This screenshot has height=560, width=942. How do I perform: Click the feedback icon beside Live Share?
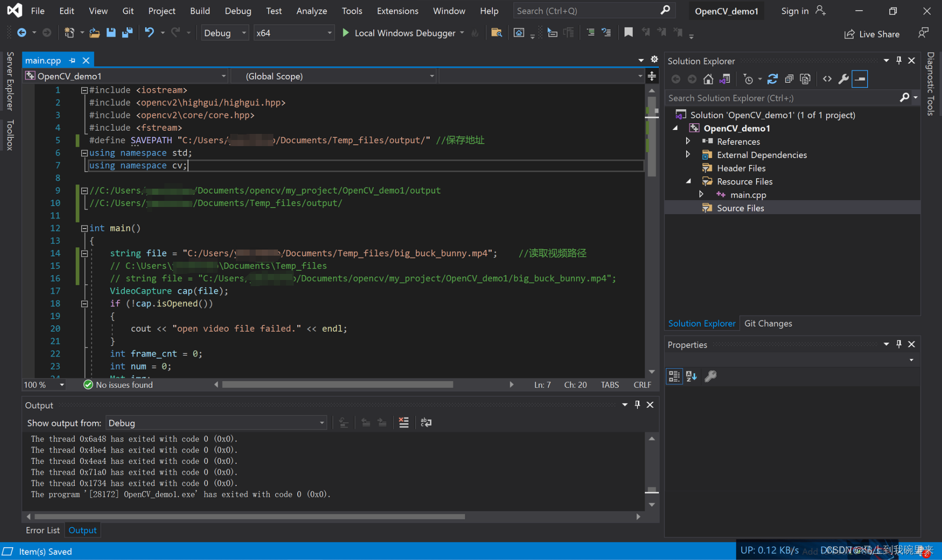coord(923,33)
